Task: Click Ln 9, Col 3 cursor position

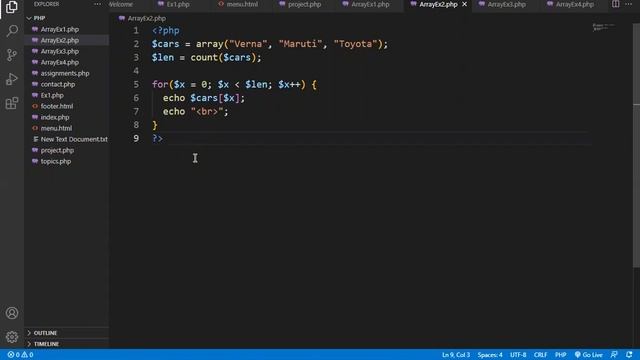Action: [456, 355]
